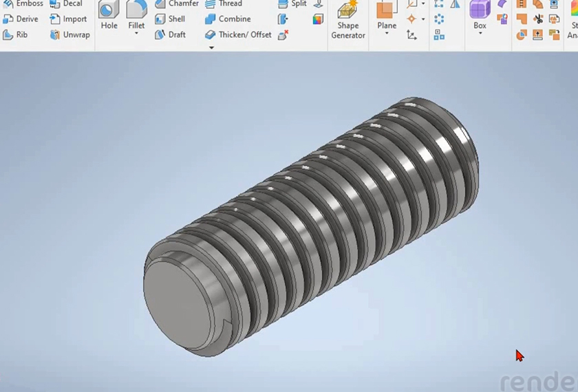Expand the Box primitives dropdown
The height and width of the screenshot is (392, 578).
pos(480,34)
